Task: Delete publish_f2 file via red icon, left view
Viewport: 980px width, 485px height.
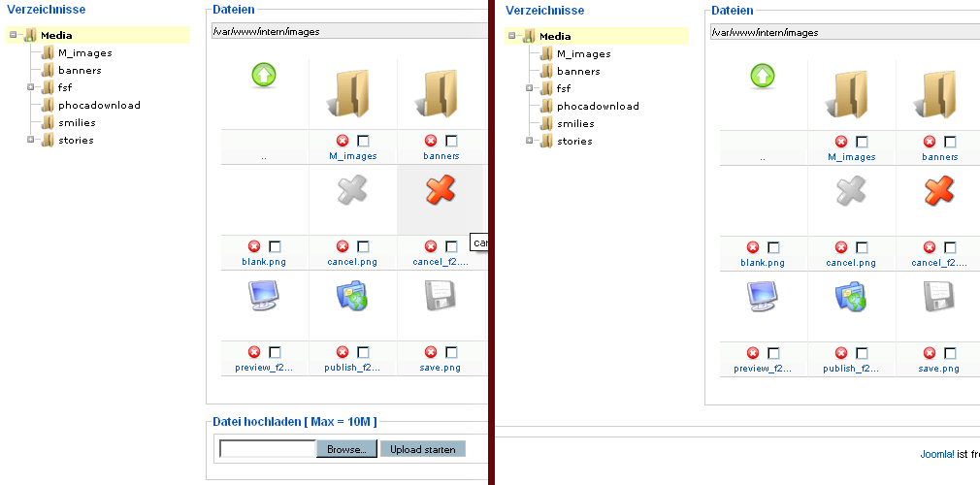Action: tap(343, 352)
